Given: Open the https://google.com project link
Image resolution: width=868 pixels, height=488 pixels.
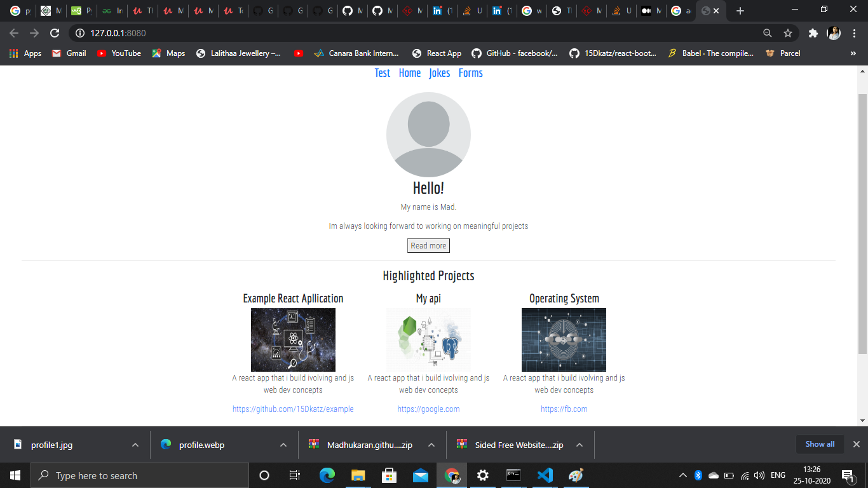Looking at the screenshot, I should point(428,409).
